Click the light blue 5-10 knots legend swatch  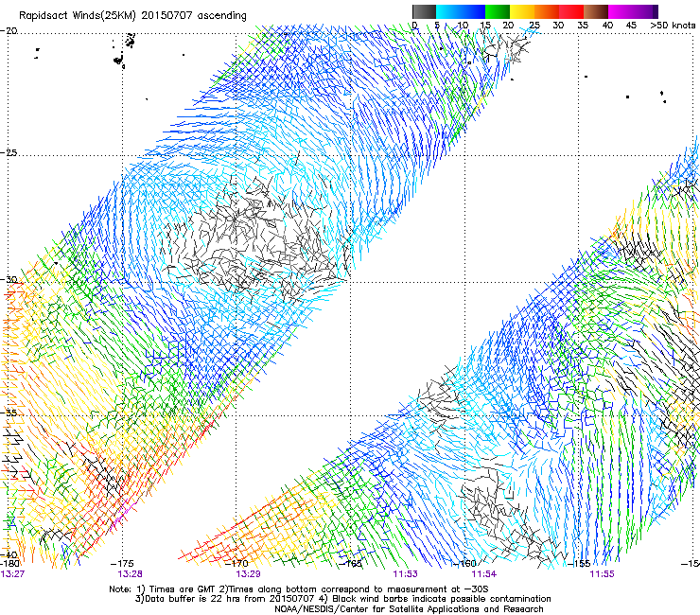point(448,11)
